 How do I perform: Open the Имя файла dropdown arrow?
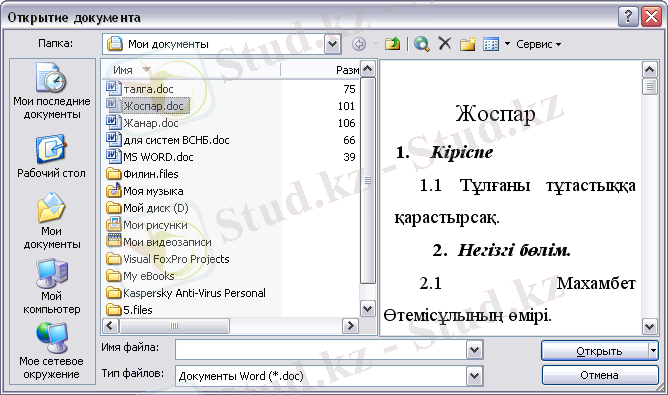pos(474,350)
